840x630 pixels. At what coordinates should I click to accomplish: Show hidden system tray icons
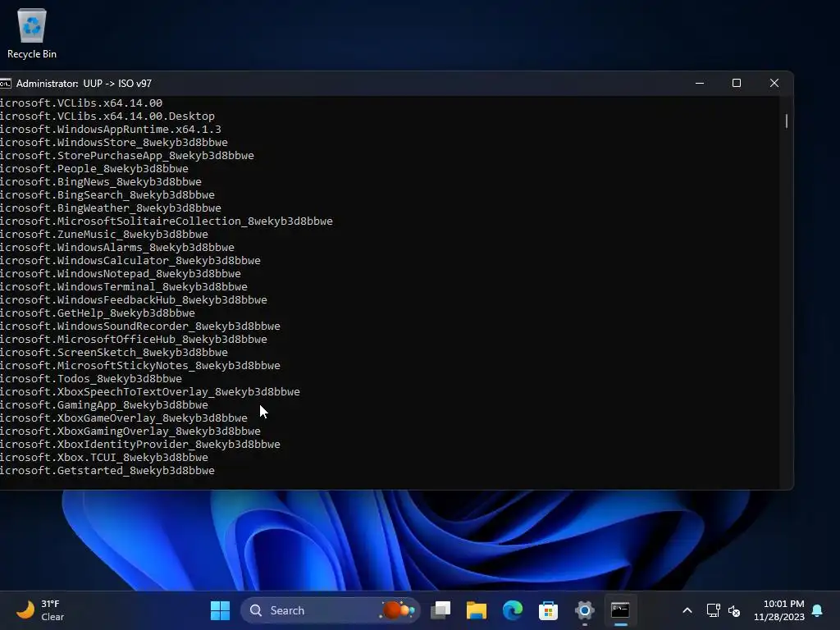[x=687, y=610]
